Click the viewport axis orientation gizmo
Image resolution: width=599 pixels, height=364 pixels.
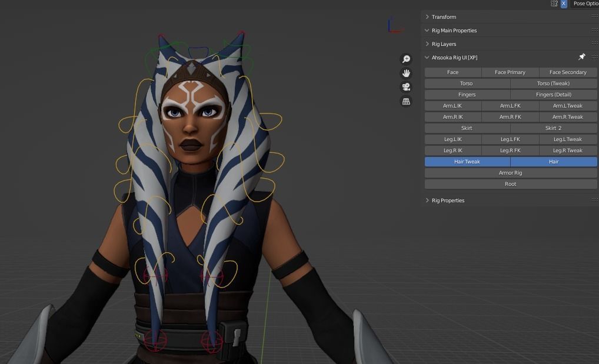tap(395, 25)
